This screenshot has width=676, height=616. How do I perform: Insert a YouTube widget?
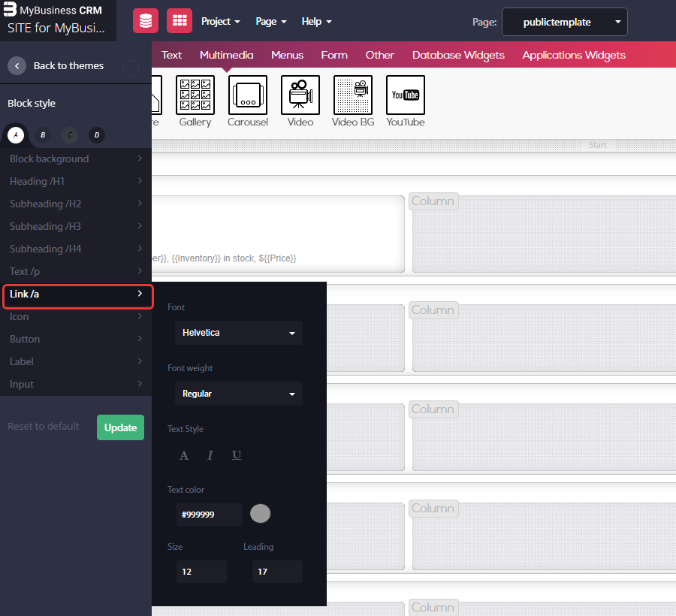click(x=406, y=101)
